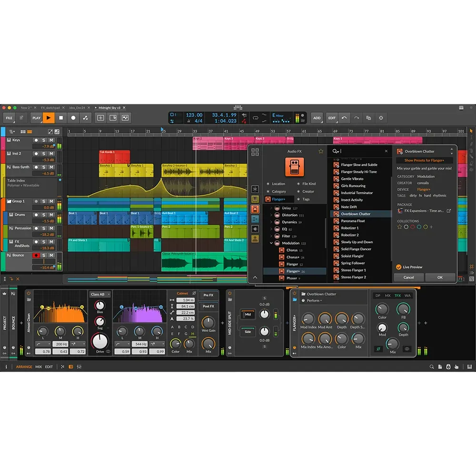The width and height of the screenshot is (476, 476).
Task: Click the Cancel button in browser
Action: click(x=408, y=277)
